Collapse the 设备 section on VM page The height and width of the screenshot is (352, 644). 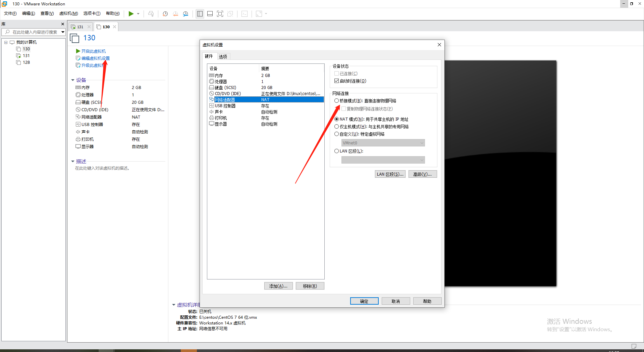[73, 80]
